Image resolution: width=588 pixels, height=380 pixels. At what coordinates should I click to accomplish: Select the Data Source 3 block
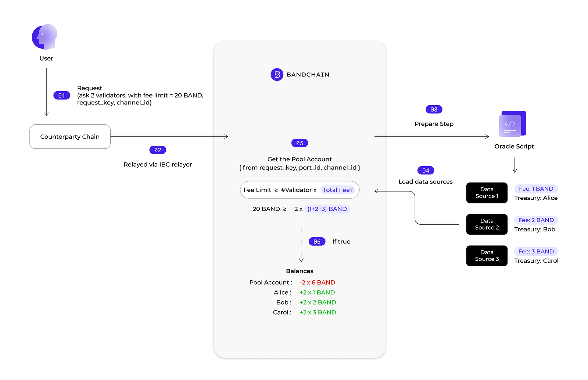point(487,256)
